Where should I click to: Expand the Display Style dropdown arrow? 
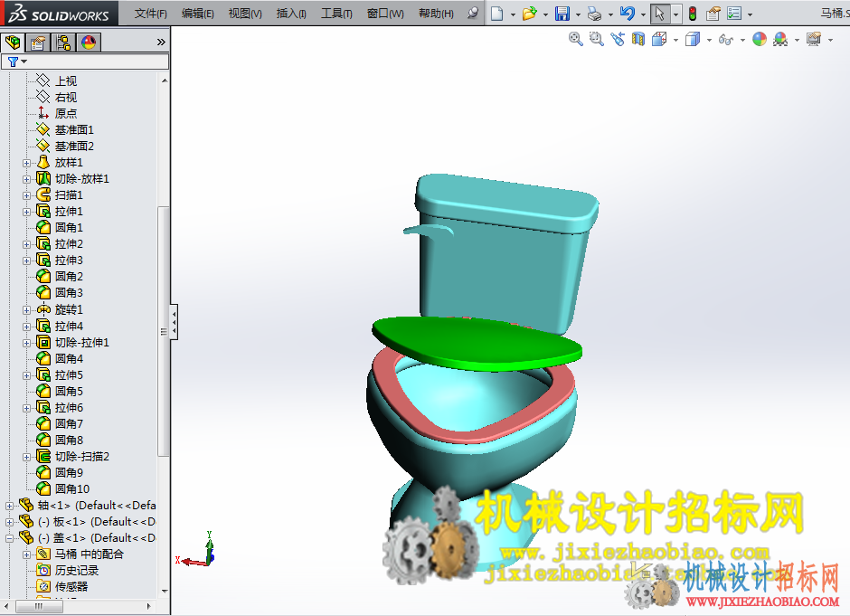pyautogui.click(x=709, y=40)
